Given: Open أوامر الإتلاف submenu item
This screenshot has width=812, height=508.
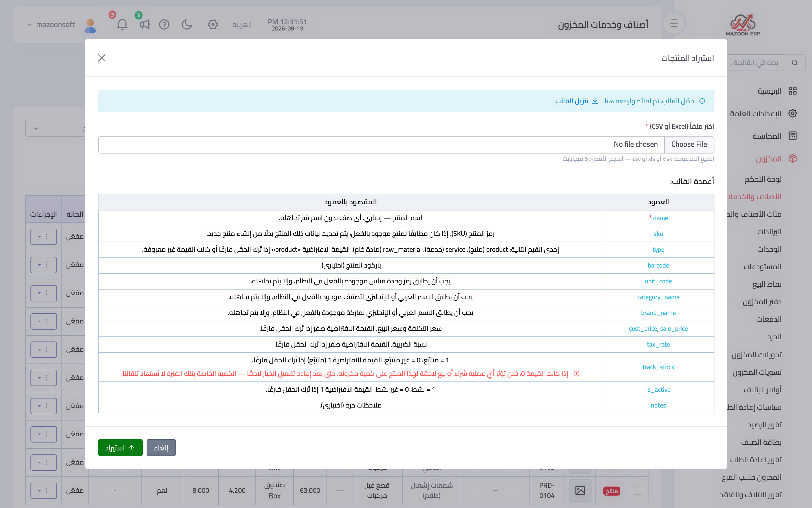Looking at the screenshot, I should (x=762, y=389).
